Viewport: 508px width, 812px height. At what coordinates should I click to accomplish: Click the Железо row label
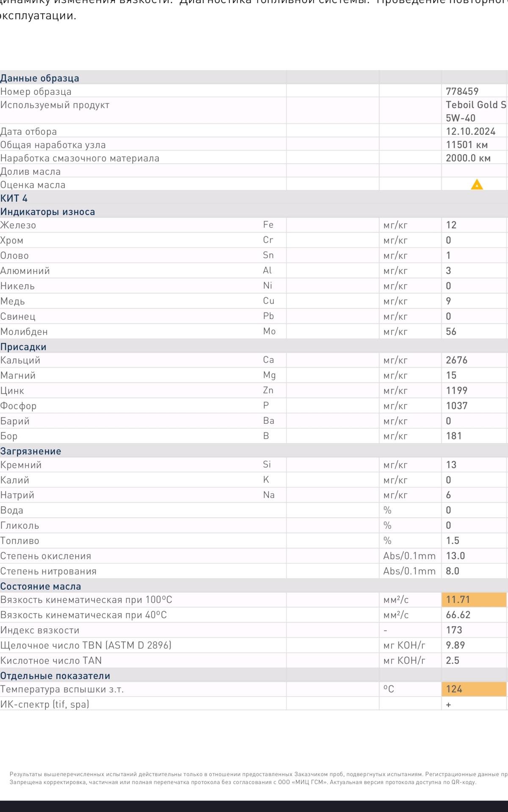click(18, 225)
